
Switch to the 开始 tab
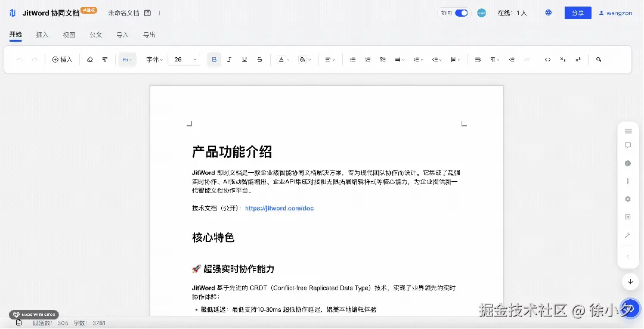tap(16, 35)
